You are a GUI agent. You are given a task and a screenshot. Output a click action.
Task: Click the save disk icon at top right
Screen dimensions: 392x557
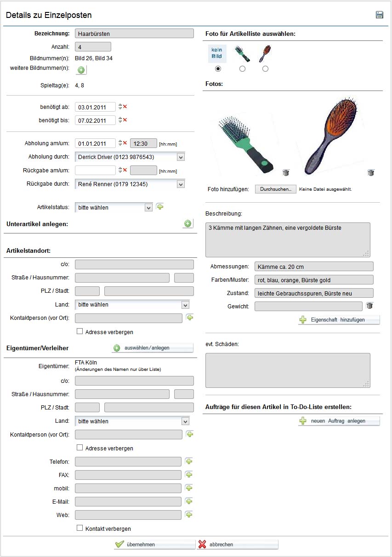point(380,15)
